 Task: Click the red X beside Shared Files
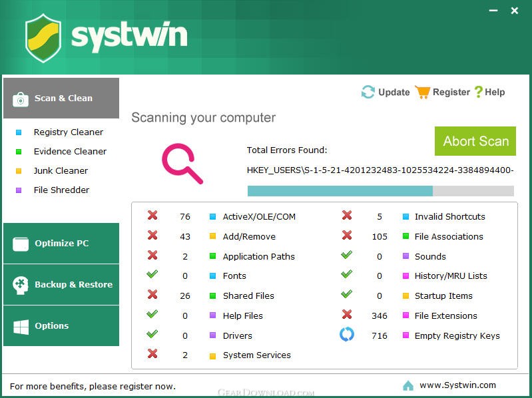pos(152,294)
